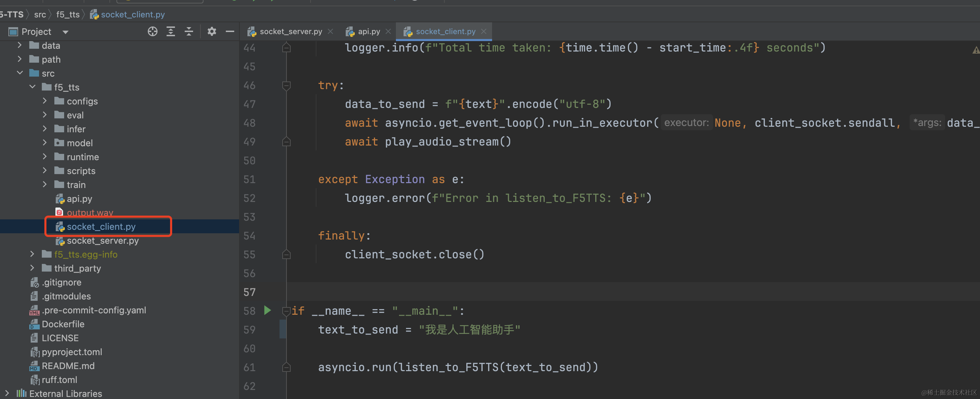Viewport: 980px width, 399px height.
Task: Switch to the api.py tab
Action: [x=368, y=32]
